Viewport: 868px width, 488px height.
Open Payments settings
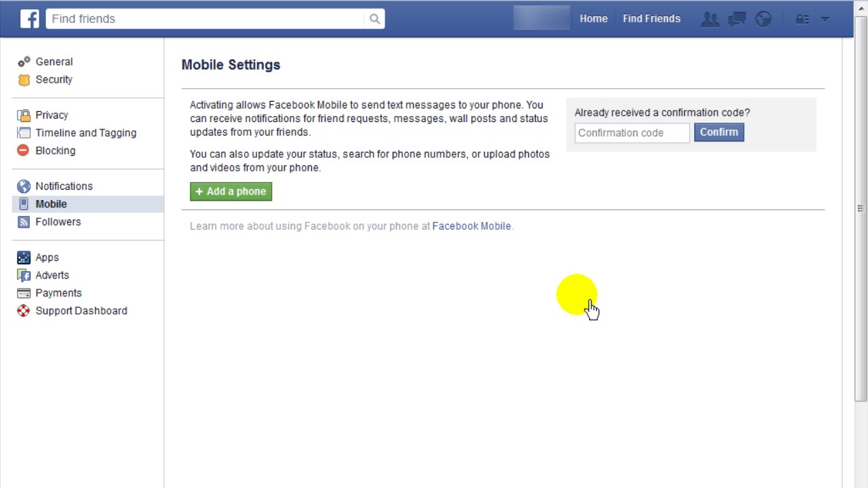58,293
